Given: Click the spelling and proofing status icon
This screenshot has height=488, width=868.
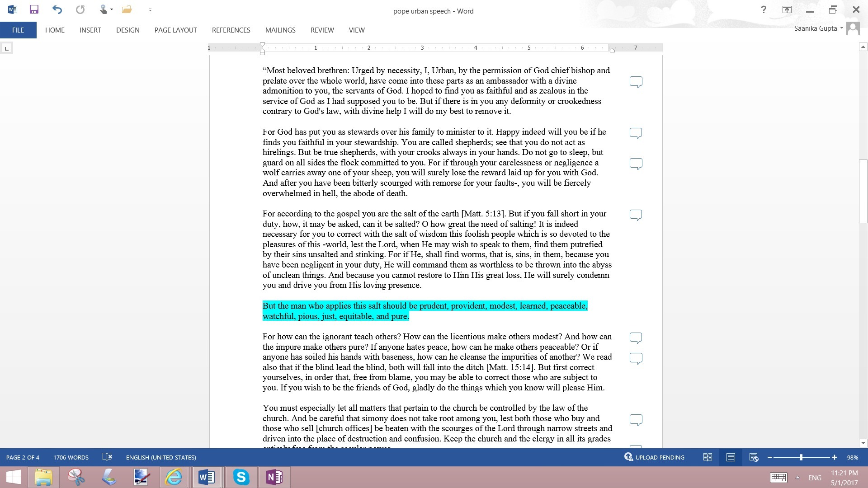Looking at the screenshot, I should [x=107, y=457].
